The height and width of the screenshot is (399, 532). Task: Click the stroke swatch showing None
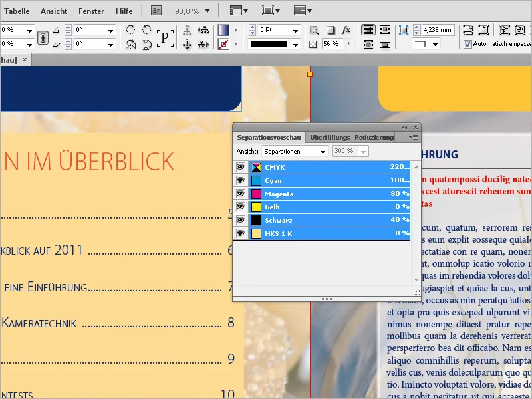click(223, 44)
